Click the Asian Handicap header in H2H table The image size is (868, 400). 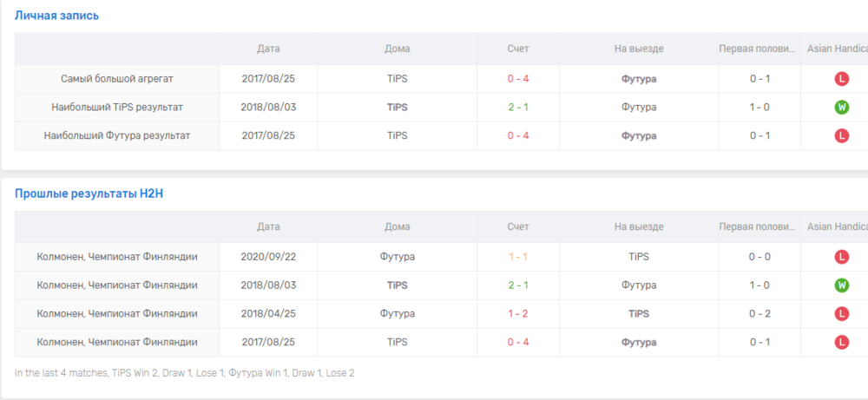point(836,226)
